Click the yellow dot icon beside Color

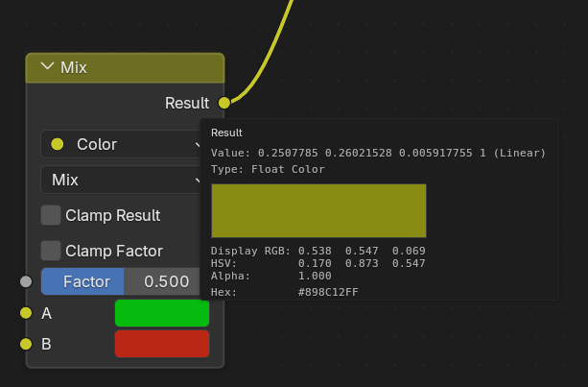tap(58, 144)
